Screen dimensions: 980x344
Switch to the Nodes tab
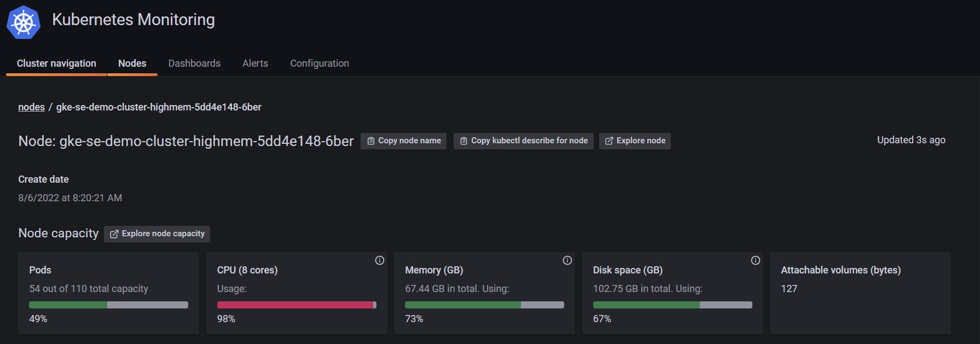132,63
